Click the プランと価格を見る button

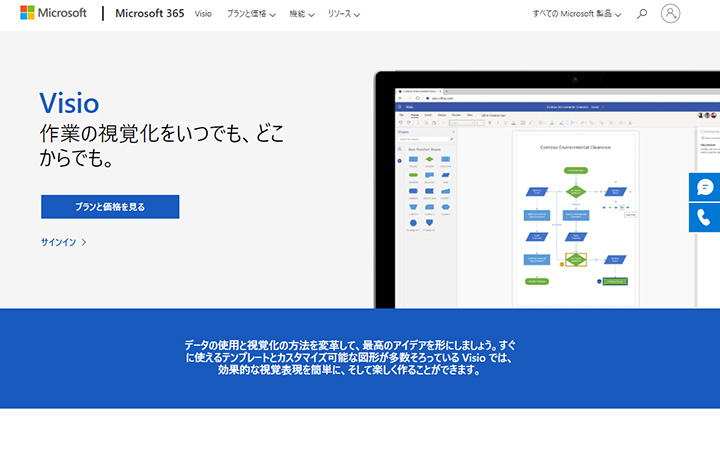tap(110, 207)
